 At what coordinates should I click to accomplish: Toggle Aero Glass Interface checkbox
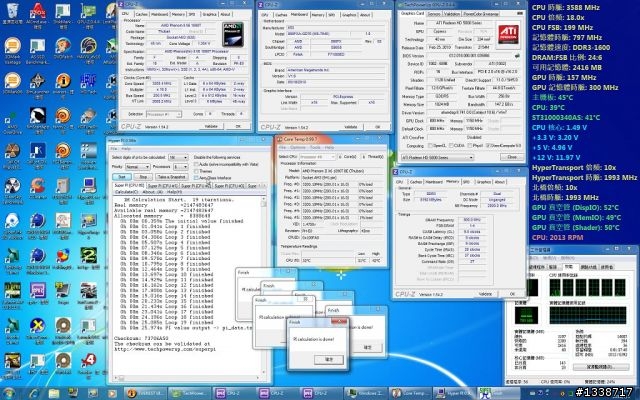point(197,178)
